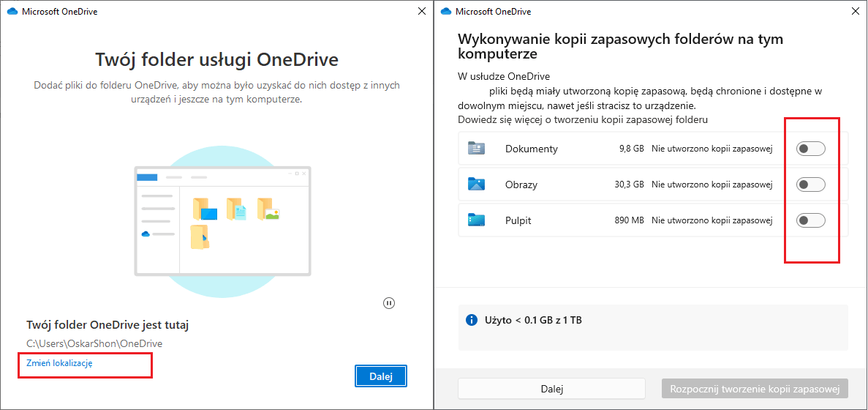The image size is (868, 410).
Task: Click the Dokumenty folder name
Action: 532,149
